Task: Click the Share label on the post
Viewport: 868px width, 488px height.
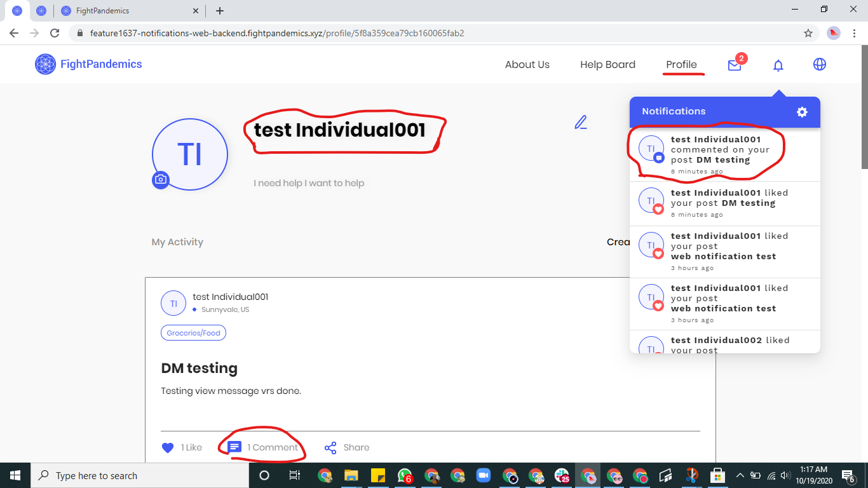Action: tap(356, 447)
